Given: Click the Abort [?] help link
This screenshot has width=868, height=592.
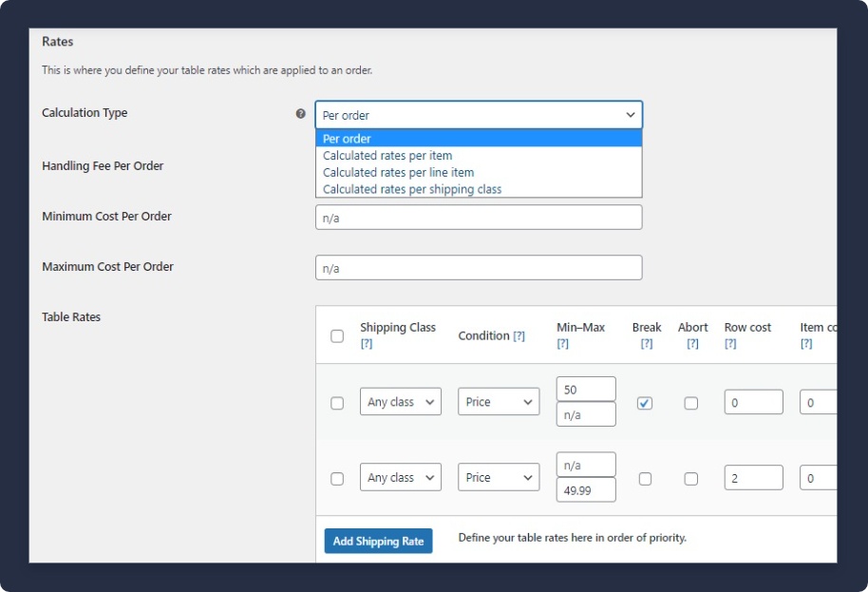Looking at the screenshot, I should pyautogui.click(x=692, y=344).
